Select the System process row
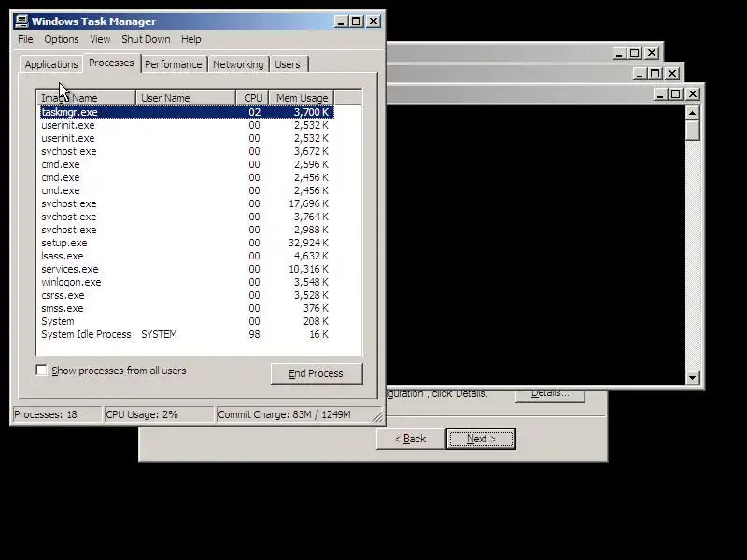Viewport: 747px width, 560px height. pos(186,321)
